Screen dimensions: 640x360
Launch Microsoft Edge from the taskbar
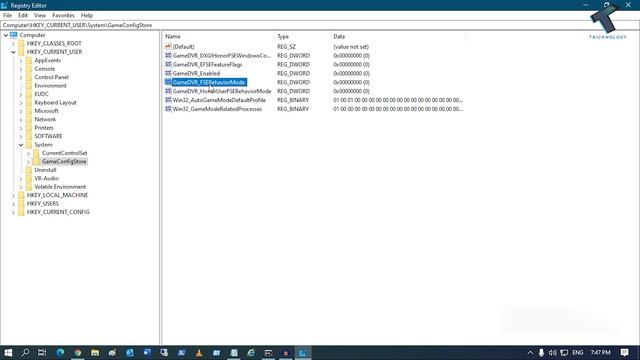[60, 353]
